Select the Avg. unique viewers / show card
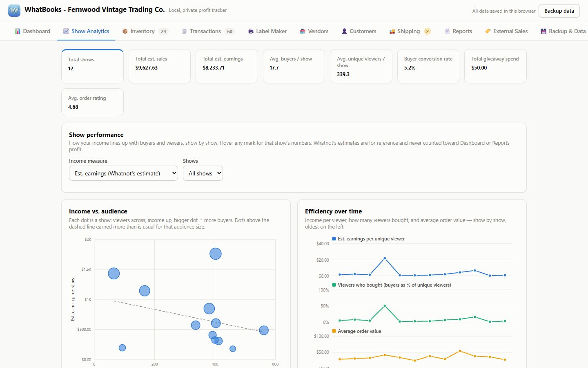 [361, 66]
